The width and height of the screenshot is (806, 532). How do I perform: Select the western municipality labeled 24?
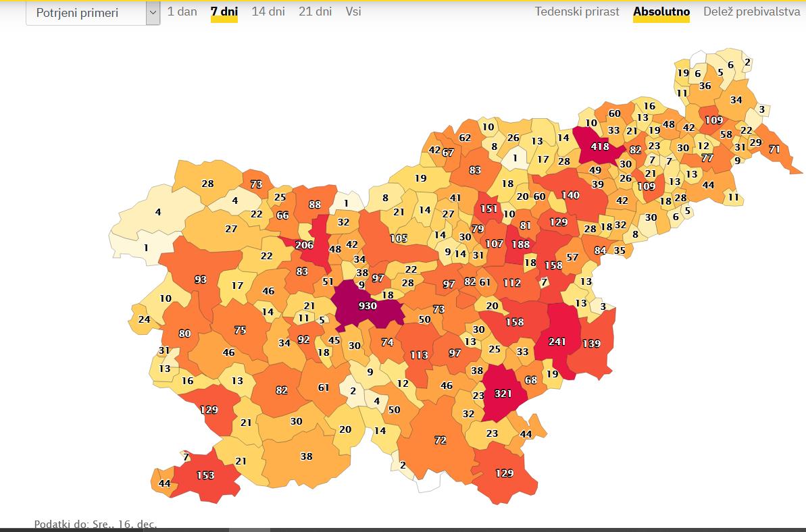click(x=145, y=319)
